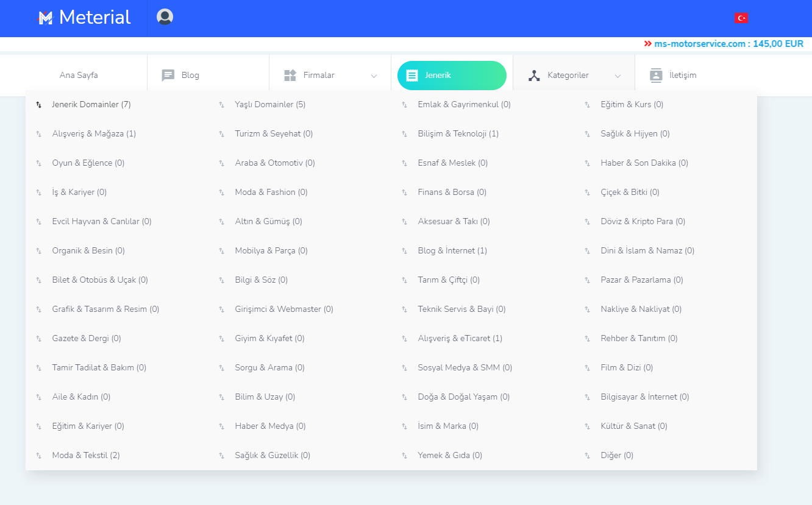Expand the Firmalar dropdown chevron
The height and width of the screenshot is (505, 812).
[374, 76]
